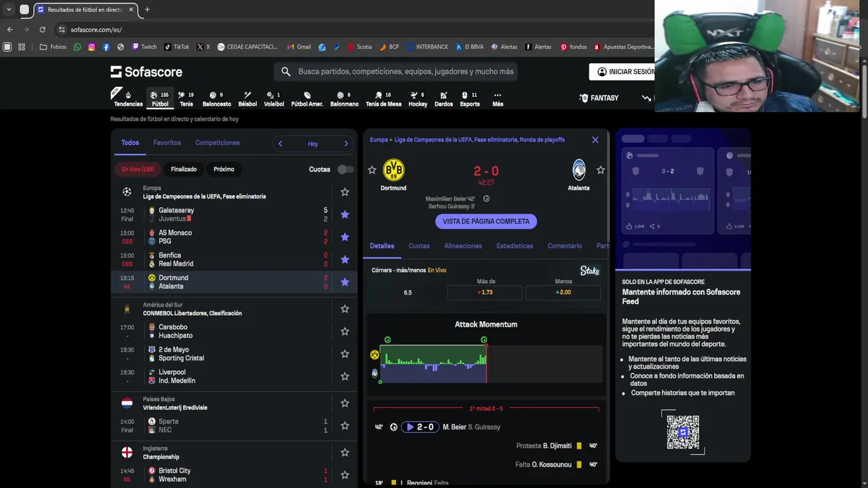
Task: Click the Dortmund team crest
Action: pyautogui.click(x=393, y=170)
